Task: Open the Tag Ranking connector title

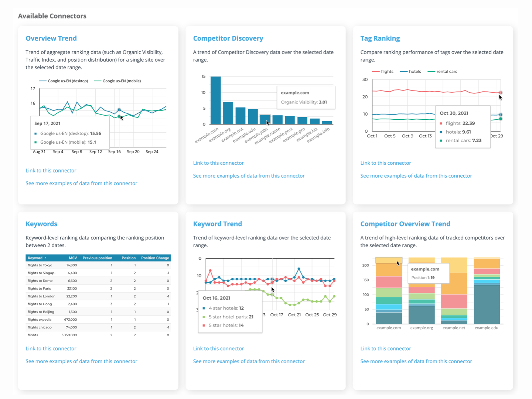Action: tap(380, 38)
